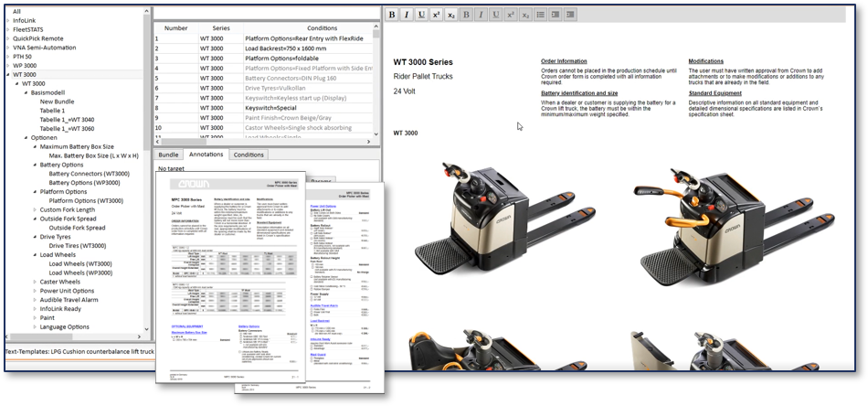Select row with Load Backrest=750 x 1600 mm
This screenshot has height=406, width=868.
click(263, 48)
